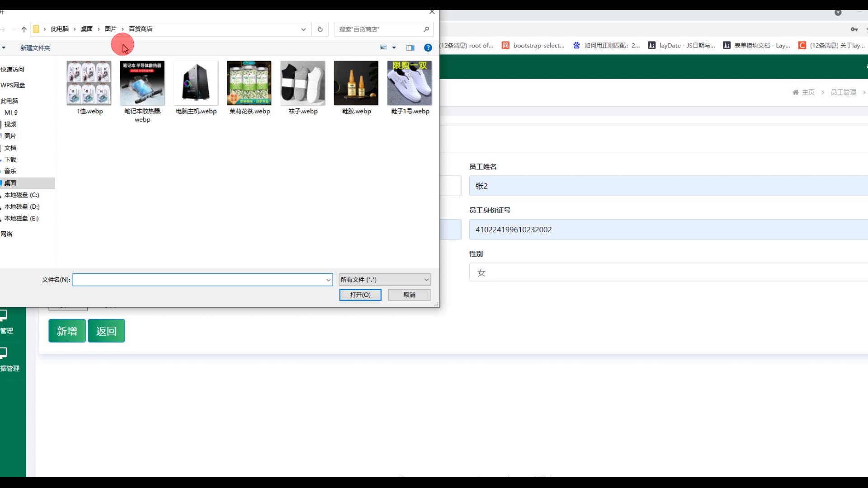Click the search magnifier icon
Image resolution: width=868 pixels, height=488 pixels.
pyautogui.click(x=426, y=29)
